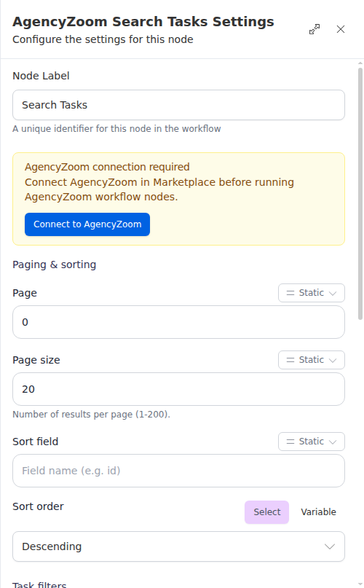This screenshot has width=364, height=588.
Task: Expand the settings panel to fullscreen
Action: coord(314,29)
